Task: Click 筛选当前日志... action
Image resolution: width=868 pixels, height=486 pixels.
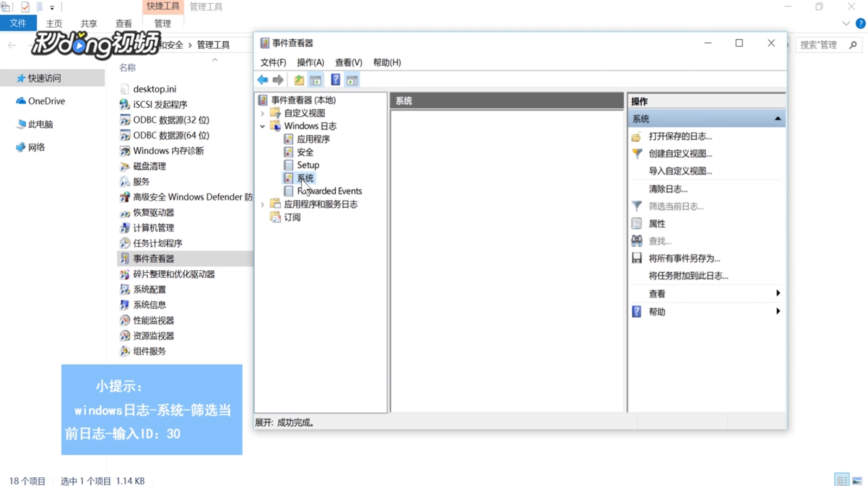Action: (x=676, y=207)
